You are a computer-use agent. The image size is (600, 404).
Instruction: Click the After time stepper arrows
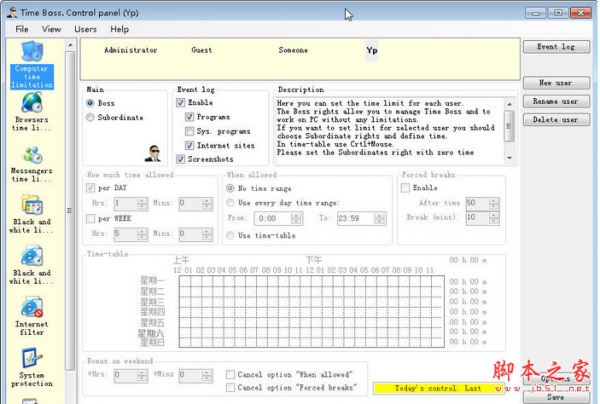(494, 203)
